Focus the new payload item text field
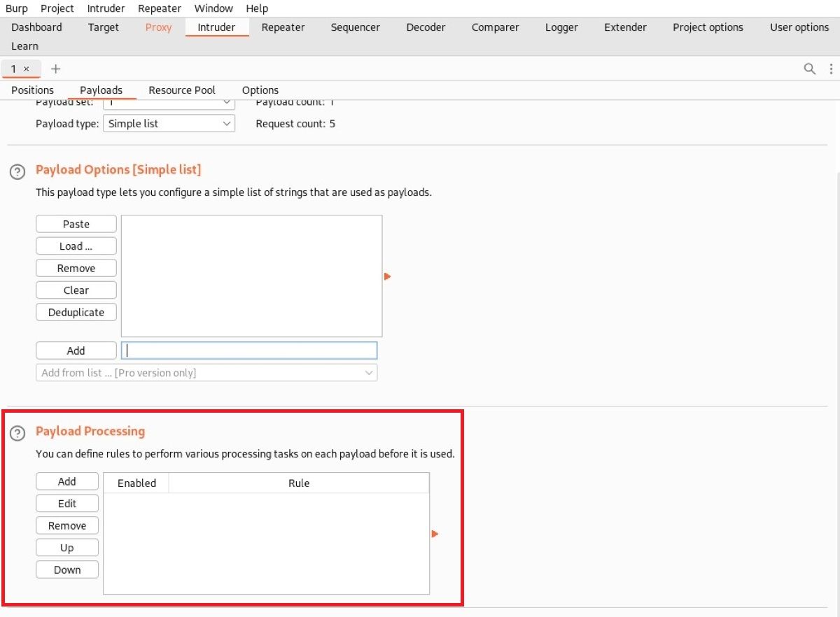The height and width of the screenshot is (617, 840). coord(249,350)
